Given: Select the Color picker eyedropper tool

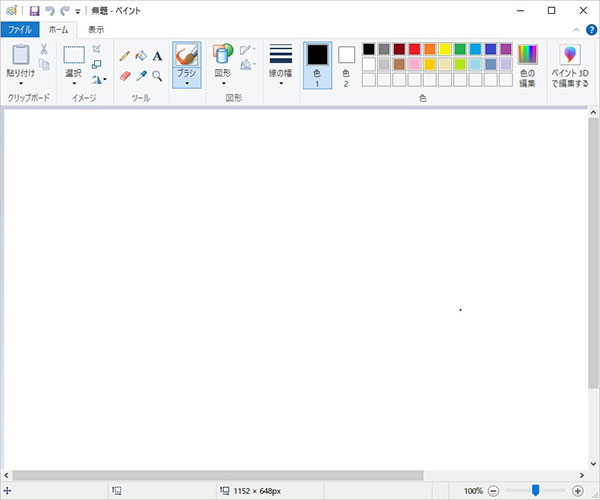Looking at the screenshot, I should tap(141, 75).
